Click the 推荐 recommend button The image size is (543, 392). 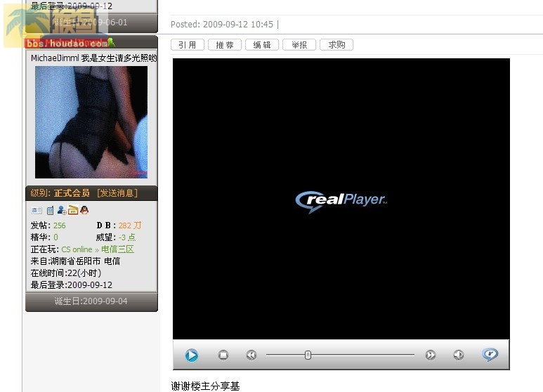[225, 45]
